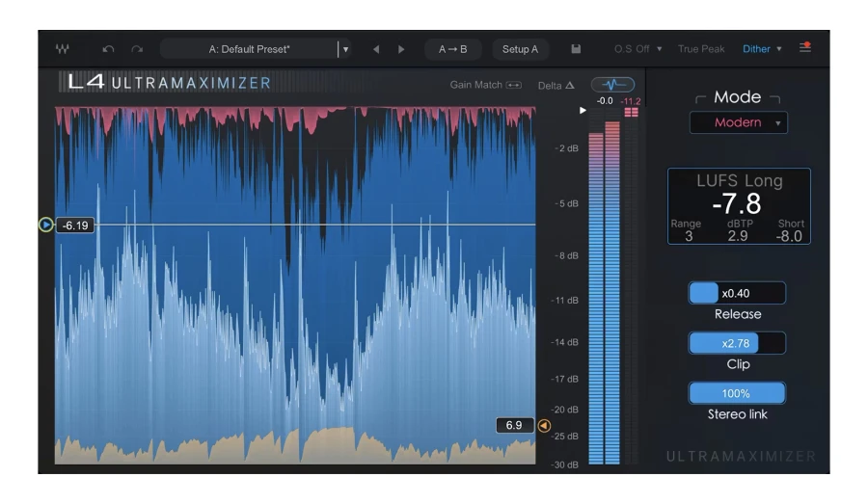Redo the last change

[137, 49]
